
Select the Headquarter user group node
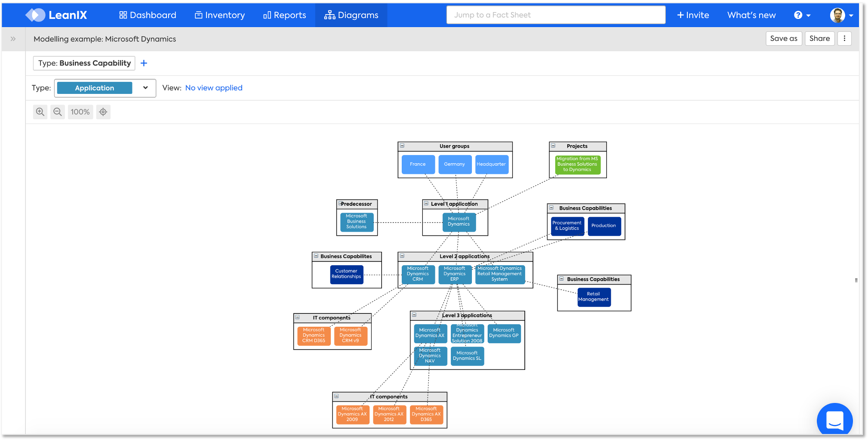[x=492, y=164]
